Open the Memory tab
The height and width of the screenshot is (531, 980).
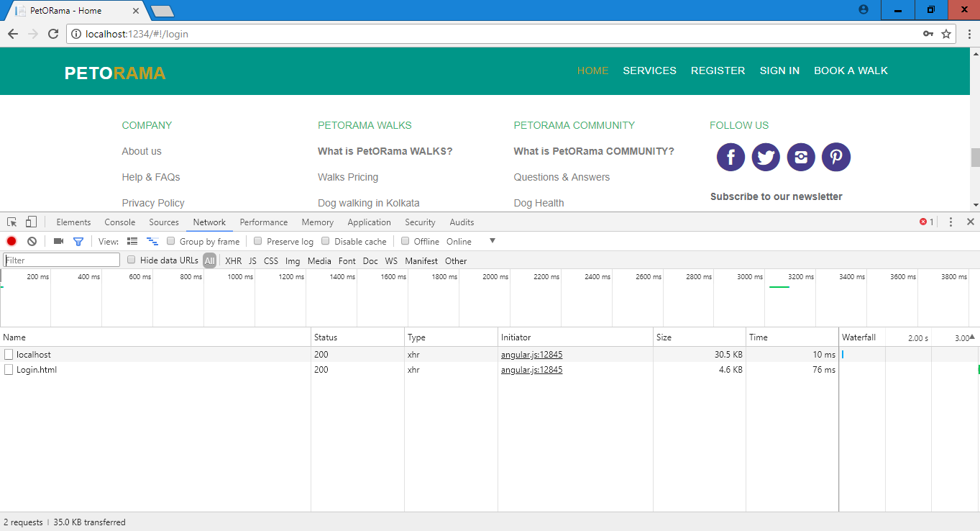(x=317, y=222)
